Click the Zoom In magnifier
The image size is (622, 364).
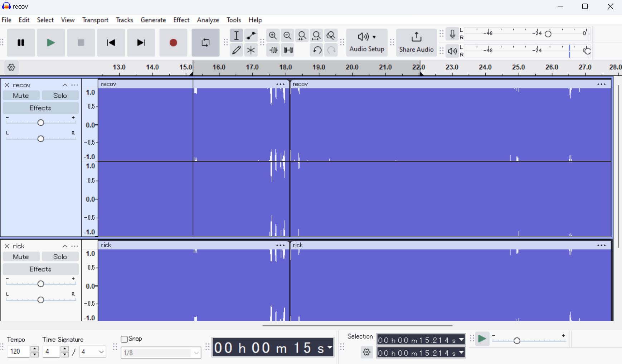(x=273, y=35)
